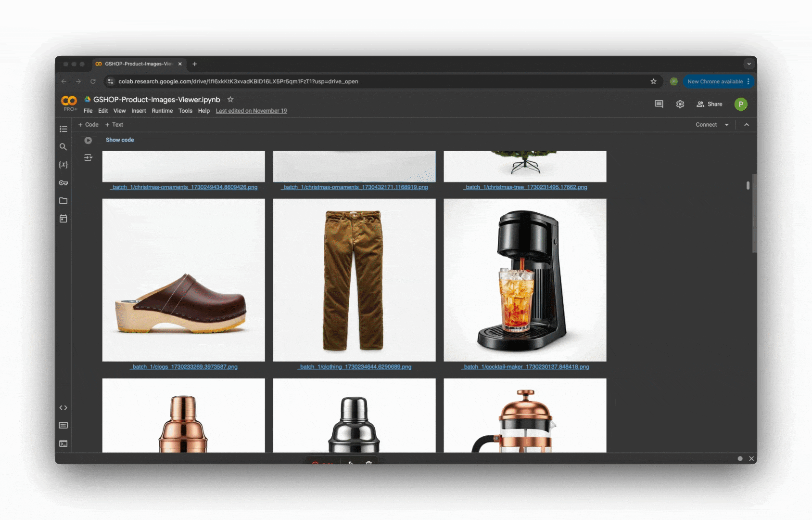Open the secrets key panel
812x520 pixels.
coord(63,183)
